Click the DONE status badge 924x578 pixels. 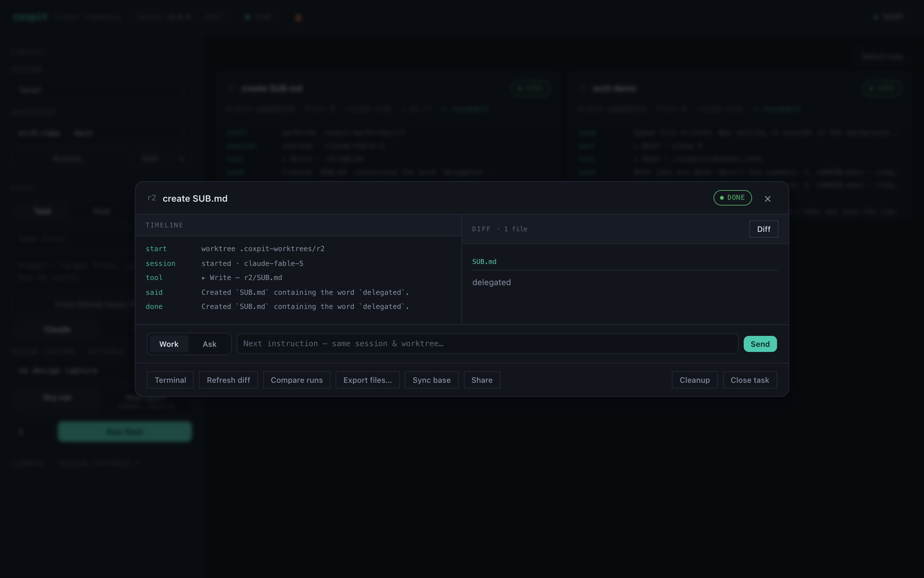click(732, 197)
